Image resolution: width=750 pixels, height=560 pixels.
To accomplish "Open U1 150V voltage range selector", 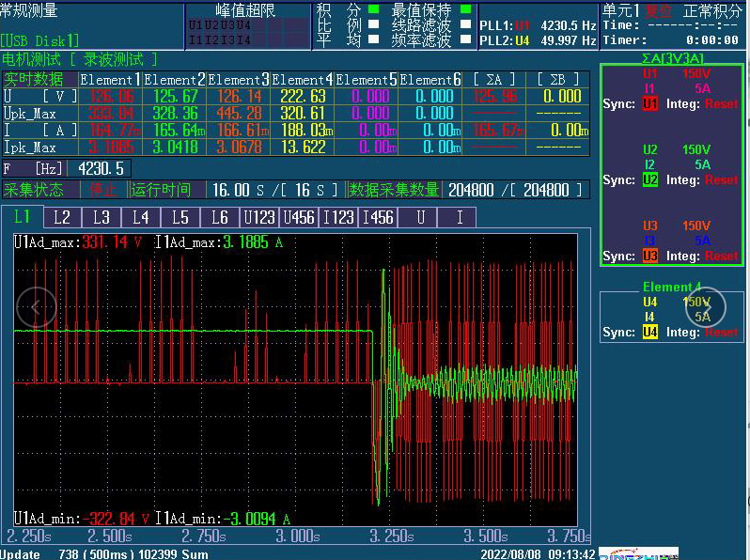I will click(x=696, y=73).
